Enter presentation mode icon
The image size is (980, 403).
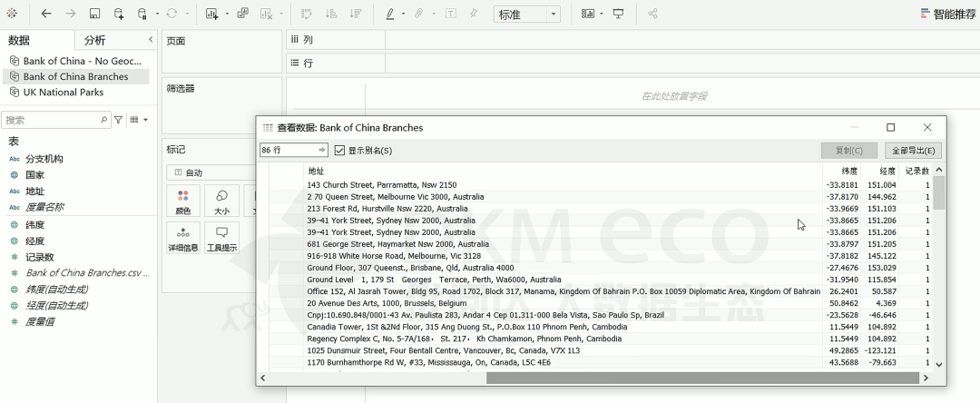tap(618, 13)
